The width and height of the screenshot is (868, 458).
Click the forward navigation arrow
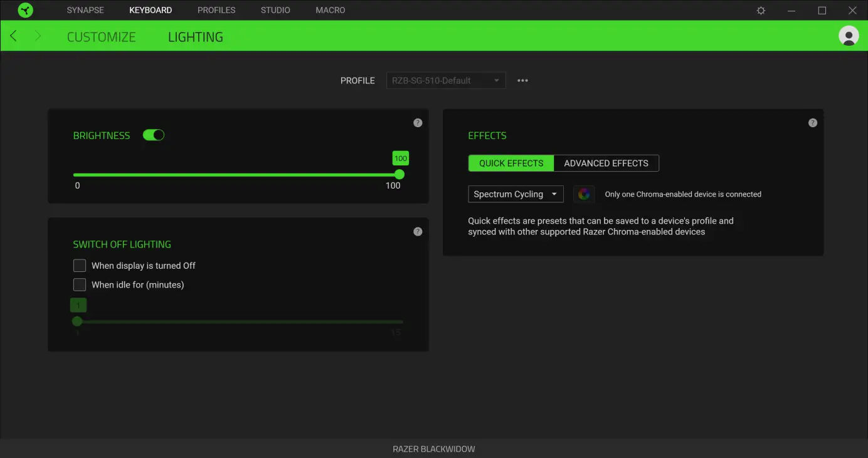pos(38,36)
